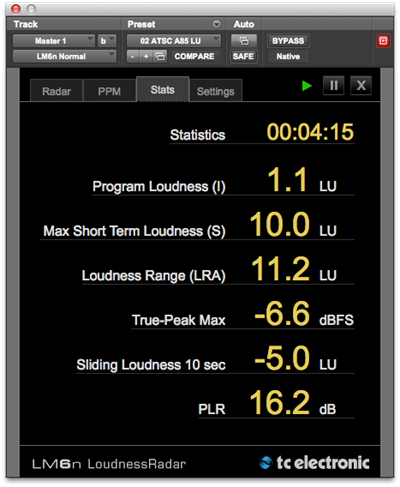400x487 pixels.
Task: Click the Sliding Loudness 10 sec label
Action: coord(151,365)
